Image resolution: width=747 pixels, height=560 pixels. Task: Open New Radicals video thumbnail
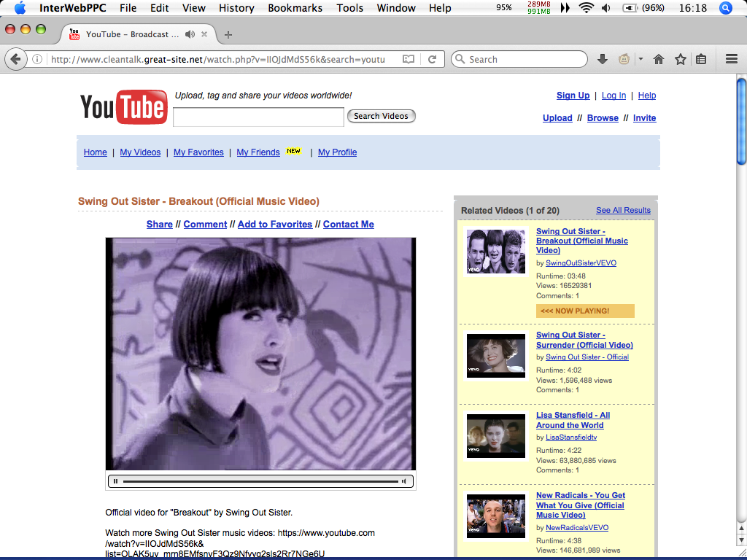tap(496, 516)
